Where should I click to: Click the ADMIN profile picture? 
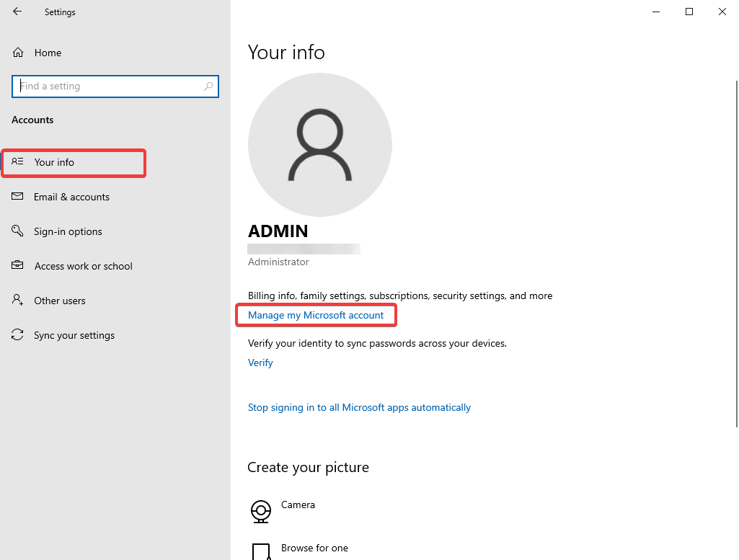[320, 144]
